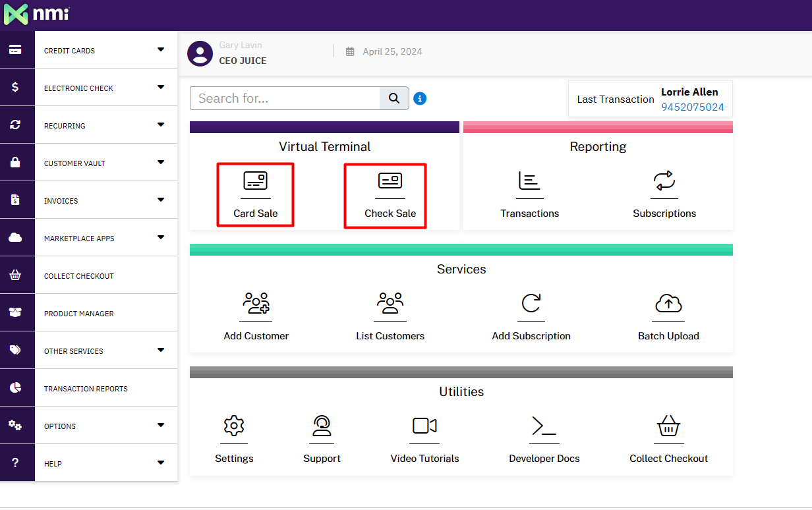Viewport: 812px width, 510px height.
Task: Click the Lorrie Allen name
Action: click(x=689, y=92)
